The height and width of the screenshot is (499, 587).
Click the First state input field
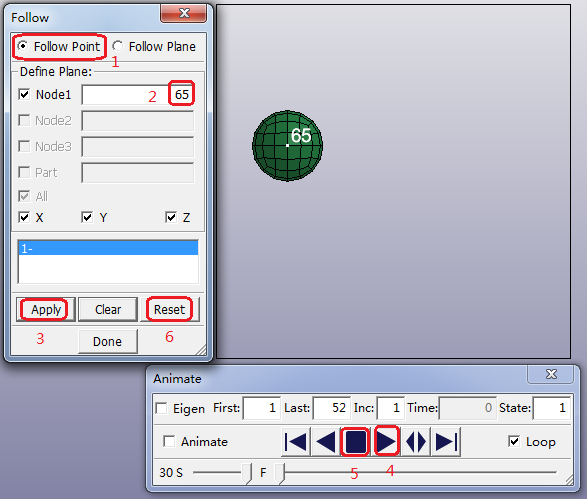click(x=262, y=408)
